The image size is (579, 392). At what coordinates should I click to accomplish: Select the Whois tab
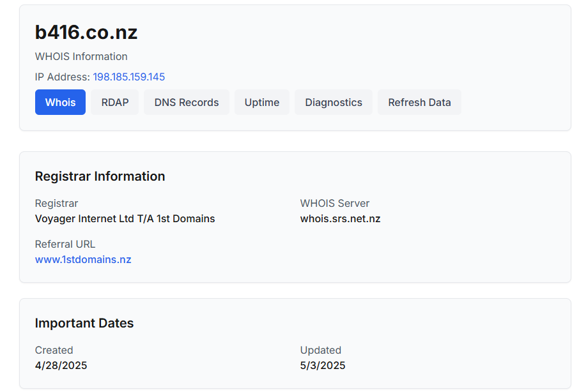[60, 102]
